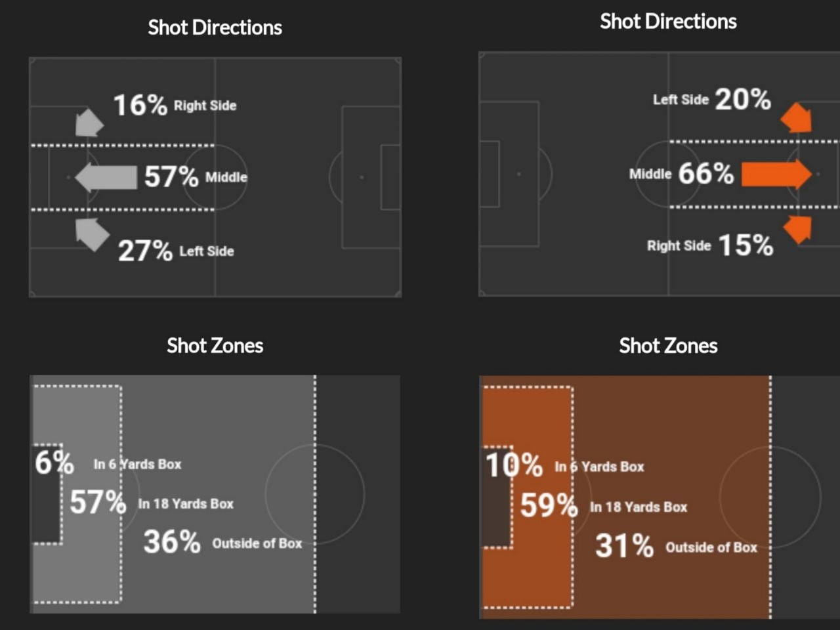Image resolution: width=840 pixels, height=630 pixels.
Task: Click the 59% In 18 Yards Box value
Action: (549, 506)
